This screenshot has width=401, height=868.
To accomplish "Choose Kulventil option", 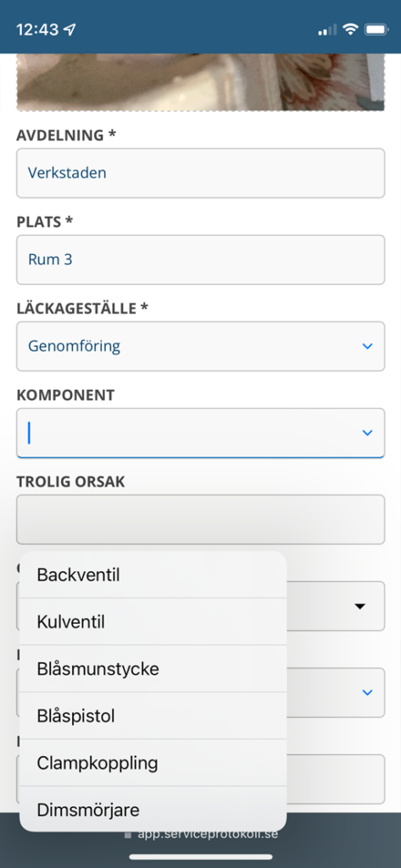I will [153, 621].
